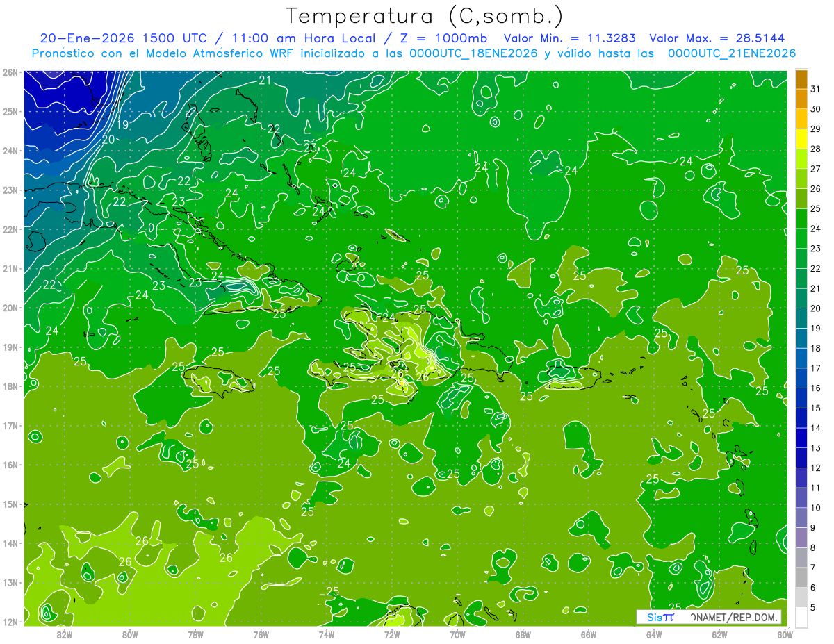Image resolution: width=834 pixels, height=644 pixels.
Task: Click the color scale value "12"
Action: pyautogui.click(x=815, y=468)
